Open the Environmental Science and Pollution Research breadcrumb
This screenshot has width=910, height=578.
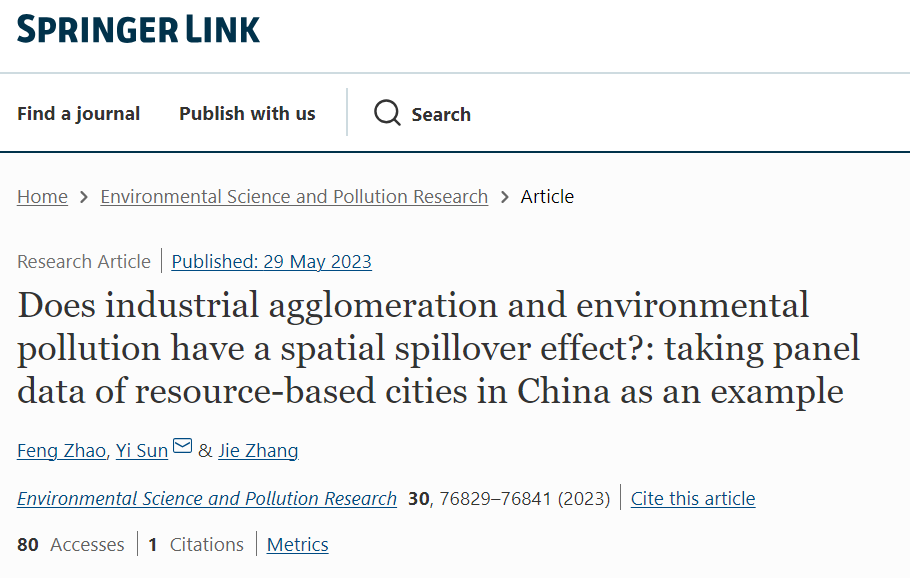(x=294, y=197)
